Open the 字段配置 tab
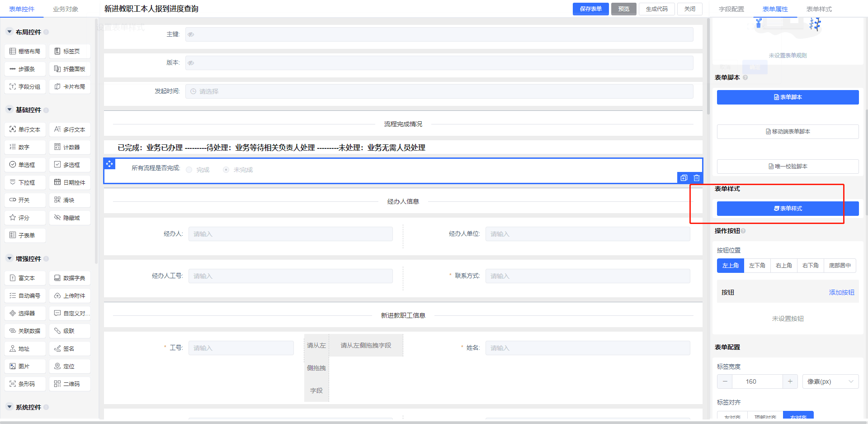Viewport: 868px width, 424px height. [731, 9]
